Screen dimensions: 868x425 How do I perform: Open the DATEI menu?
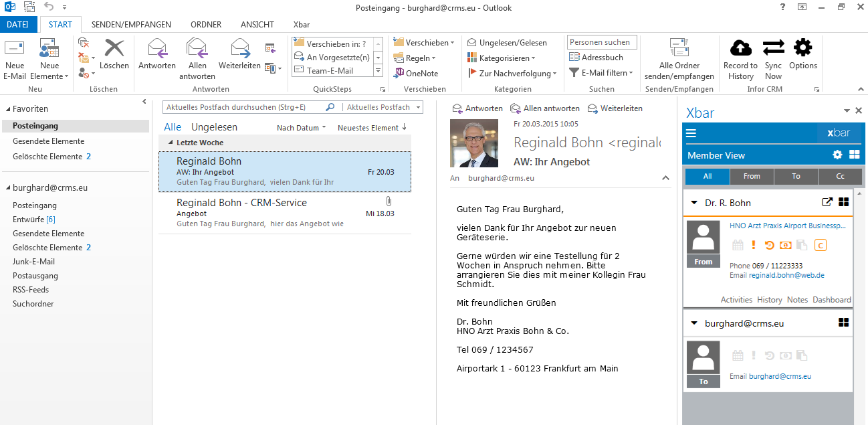point(18,25)
